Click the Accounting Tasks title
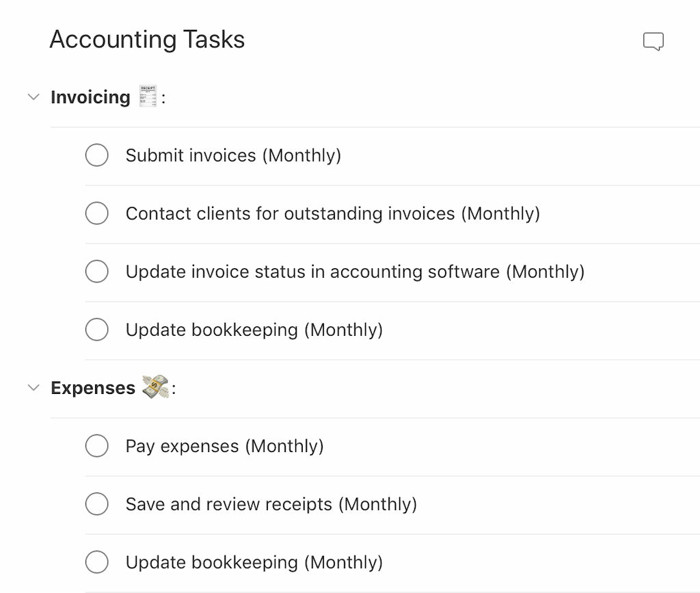700x593 pixels. (x=147, y=40)
